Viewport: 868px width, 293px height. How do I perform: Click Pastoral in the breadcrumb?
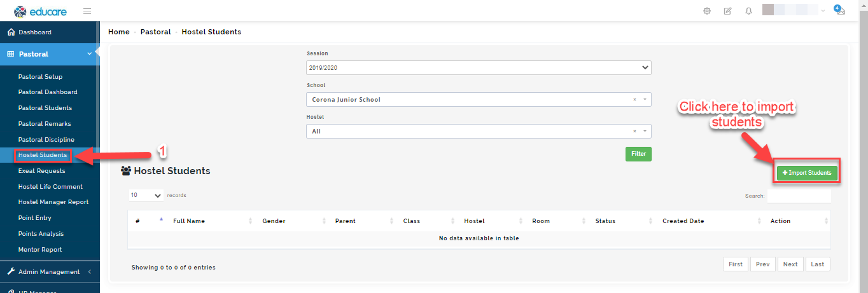coord(156,32)
